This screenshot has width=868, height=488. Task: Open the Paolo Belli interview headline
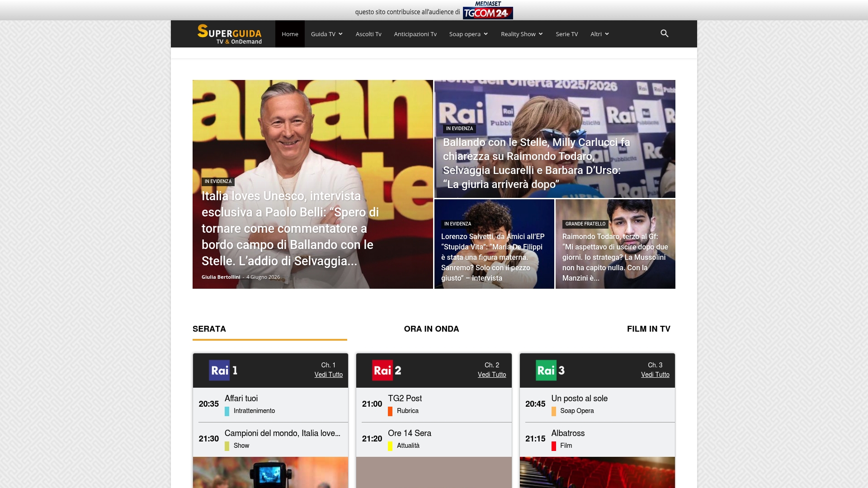(290, 228)
